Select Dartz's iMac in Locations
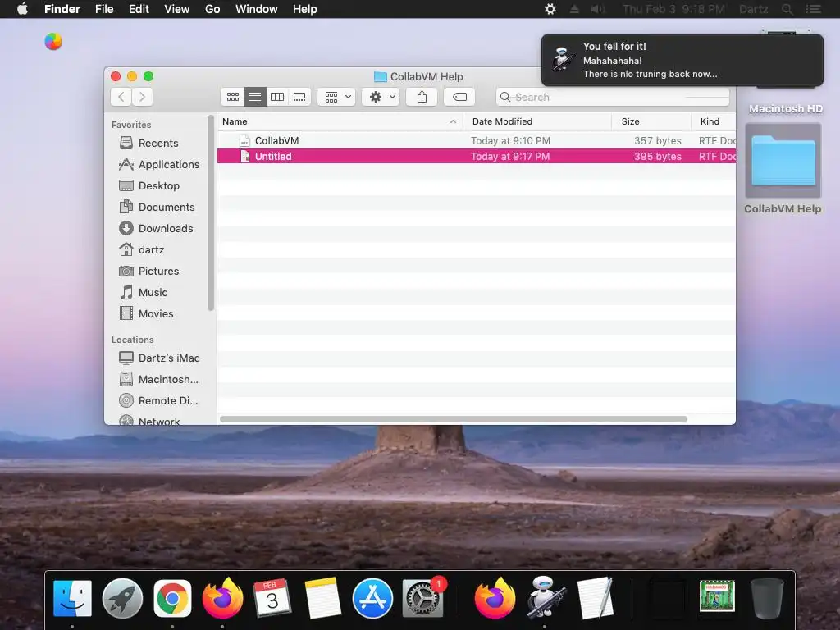Viewport: 840px width, 630px height. pyautogui.click(x=158, y=358)
